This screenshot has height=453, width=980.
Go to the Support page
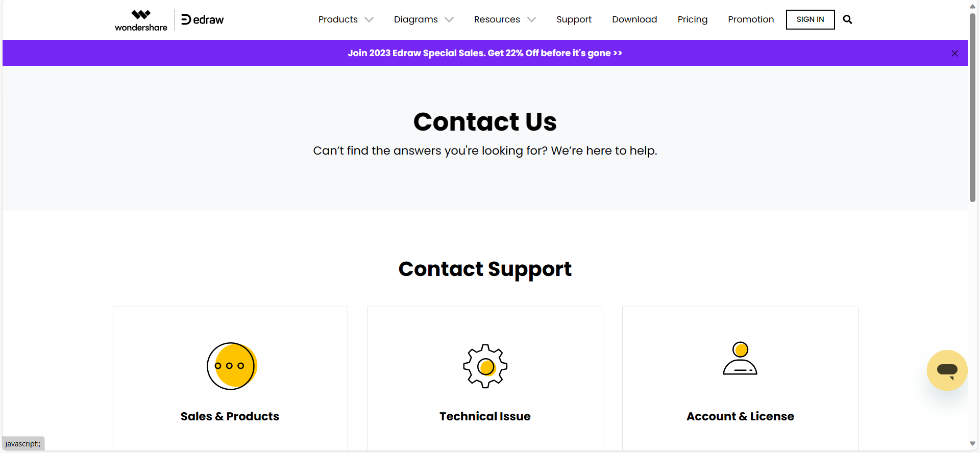click(x=574, y=19)
